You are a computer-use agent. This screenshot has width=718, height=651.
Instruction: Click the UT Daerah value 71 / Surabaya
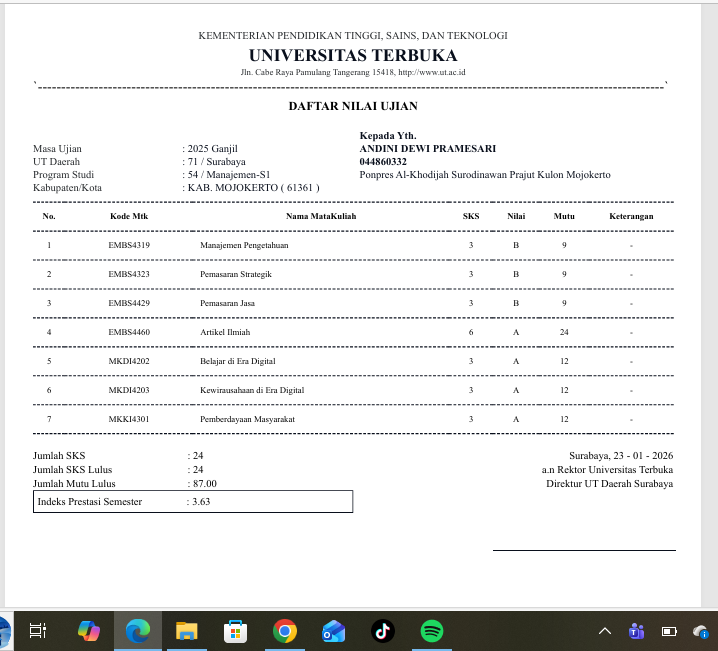pyautogui.click(x=217, y=162)
